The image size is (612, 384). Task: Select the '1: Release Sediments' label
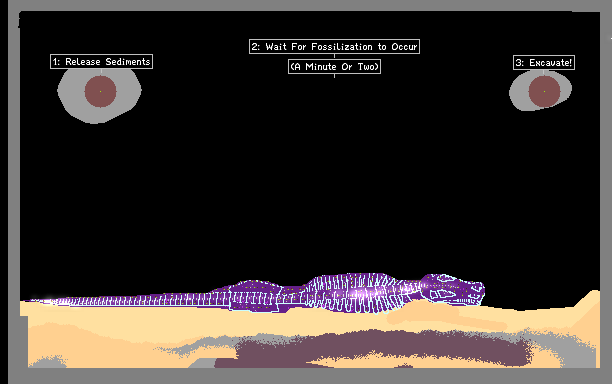(x=101, y=62)
